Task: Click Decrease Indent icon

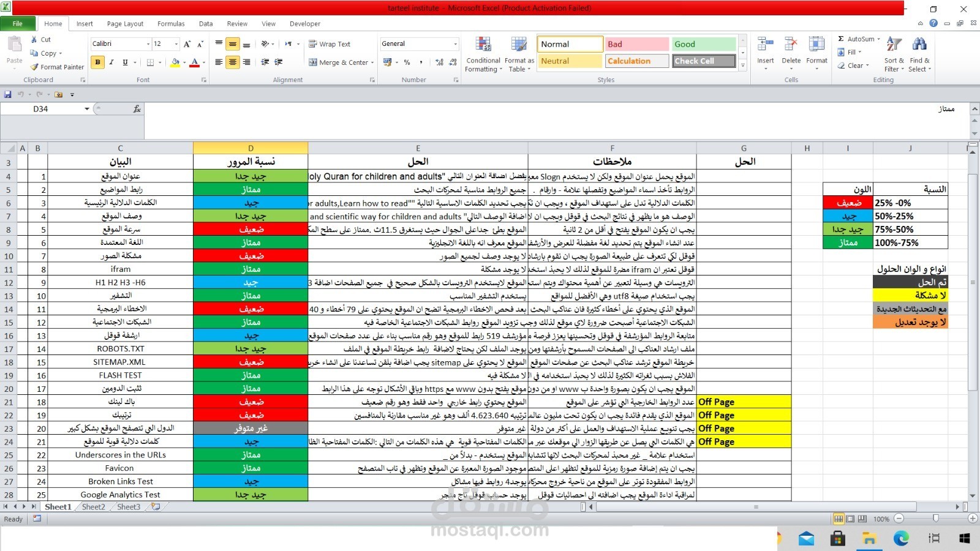Action: [x=265, y=62]
